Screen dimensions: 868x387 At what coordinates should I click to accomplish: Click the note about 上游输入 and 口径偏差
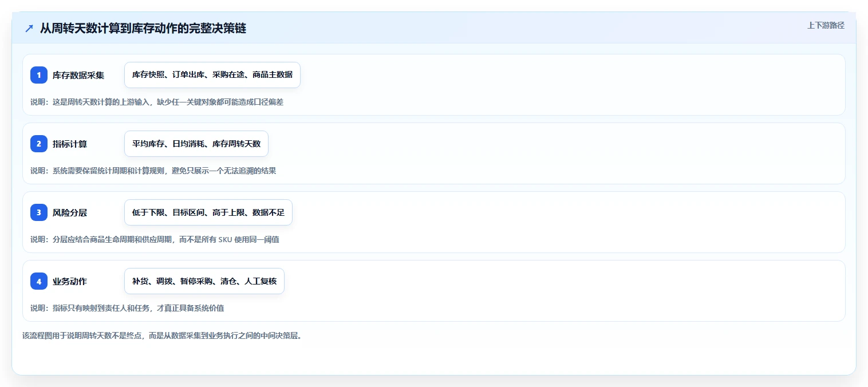pos(157,102)
